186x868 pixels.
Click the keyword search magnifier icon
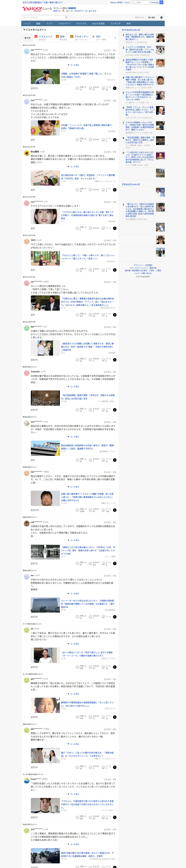point(66,18)
